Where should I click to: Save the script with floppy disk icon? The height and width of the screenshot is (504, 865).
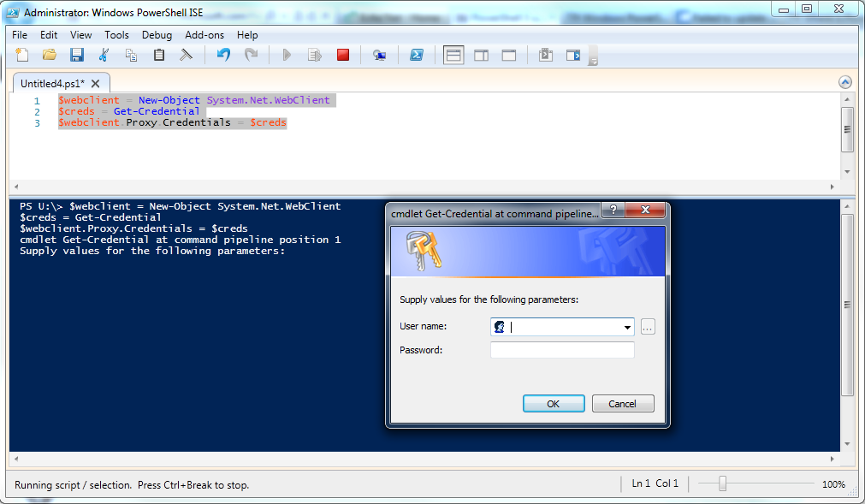pyautogui.click(x=77, y=55)
